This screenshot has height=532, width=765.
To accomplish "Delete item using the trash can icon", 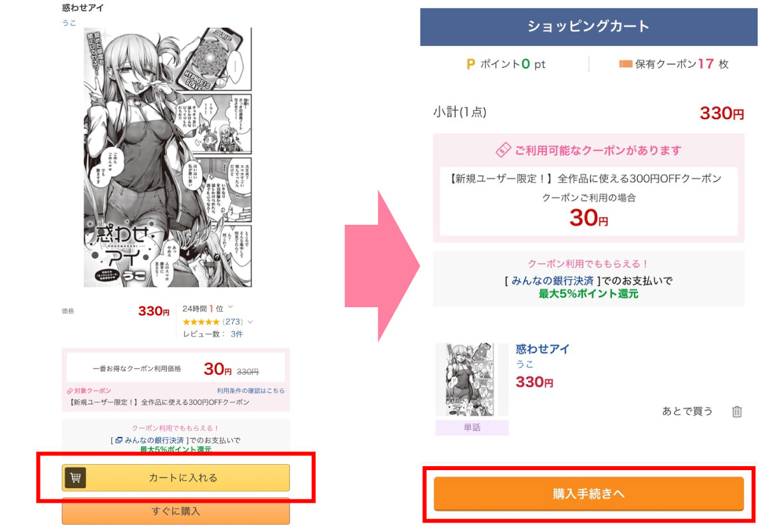I will [736, 412].
